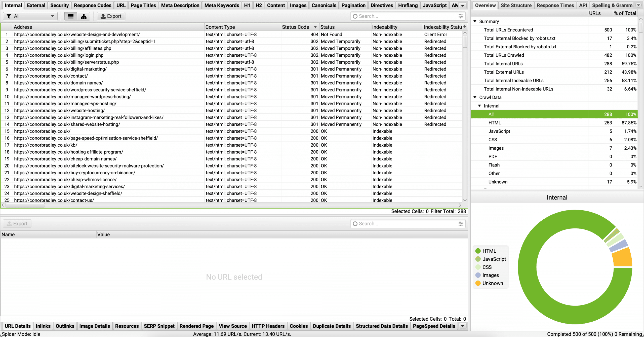644x337 pixels.
Task: Select the highlighted All row
Action: coord(554,114)
